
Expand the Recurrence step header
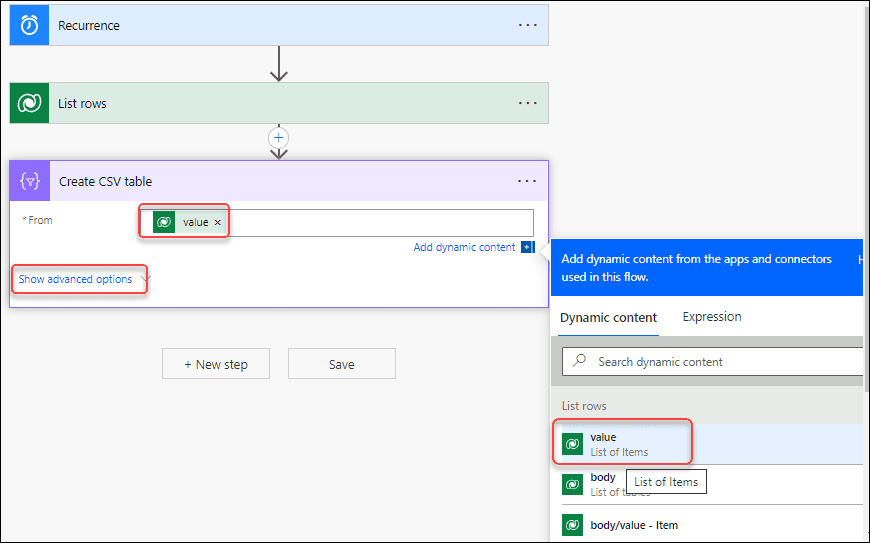[279, 25]
